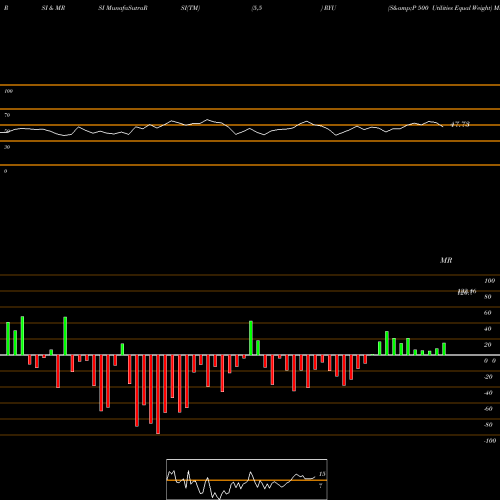
Task: Click the RSI value 47.73 label
Action: tap(460, 124)
